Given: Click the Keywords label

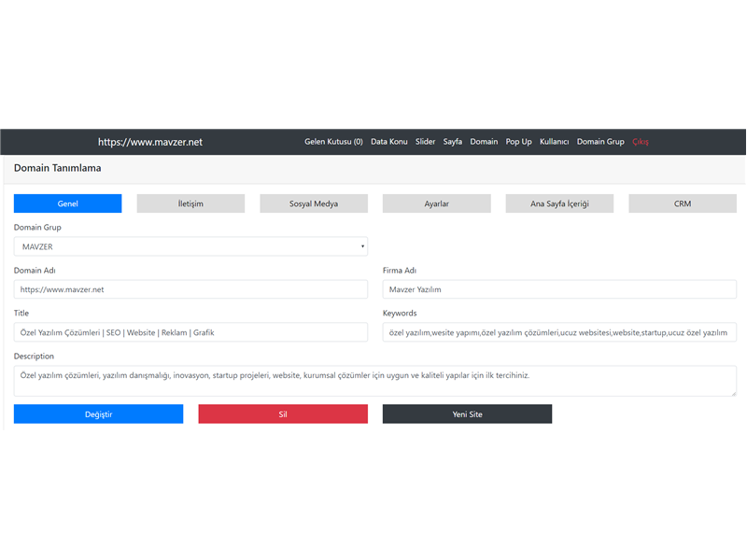Looking at the screenshot, I should pos(400,313).
